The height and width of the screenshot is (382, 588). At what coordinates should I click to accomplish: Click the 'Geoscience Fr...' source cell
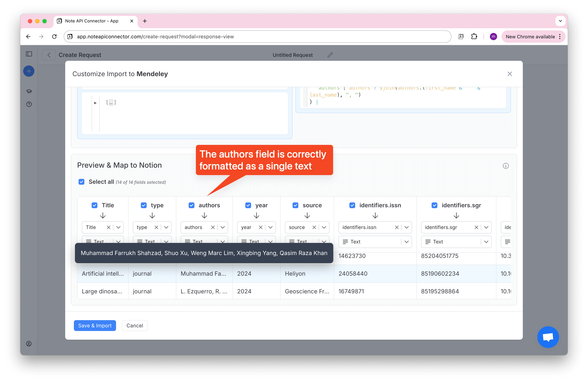coord(307,291)
